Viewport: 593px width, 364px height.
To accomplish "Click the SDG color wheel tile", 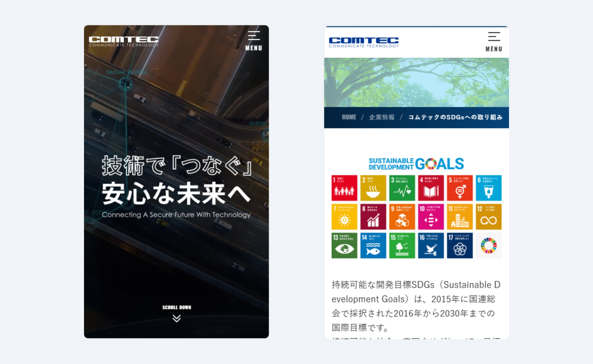I will pos(488,245).
